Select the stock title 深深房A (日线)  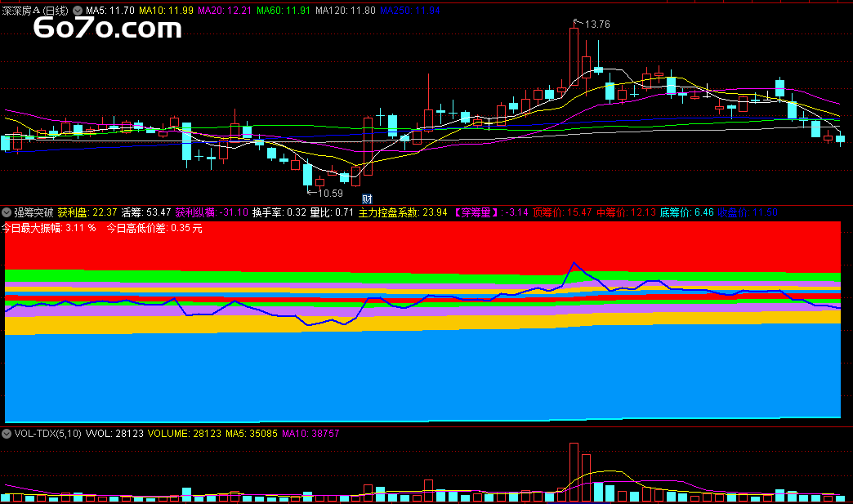pos(35,11)
